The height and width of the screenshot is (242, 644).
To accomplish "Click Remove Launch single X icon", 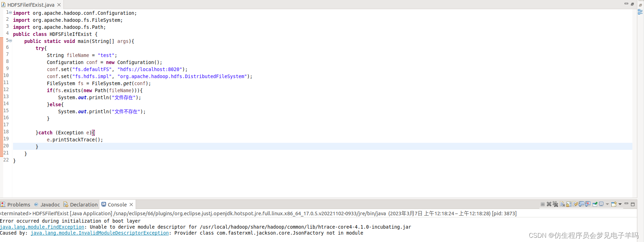I will (549, 204).
